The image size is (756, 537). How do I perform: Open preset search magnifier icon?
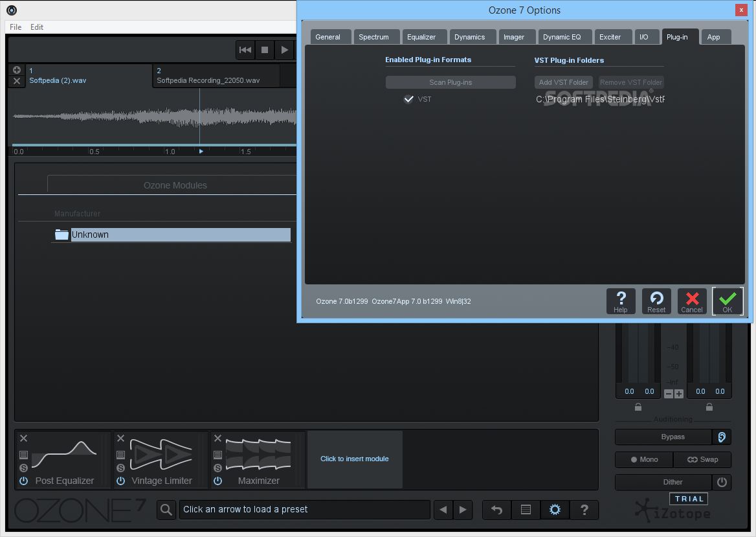pos(166,510)
